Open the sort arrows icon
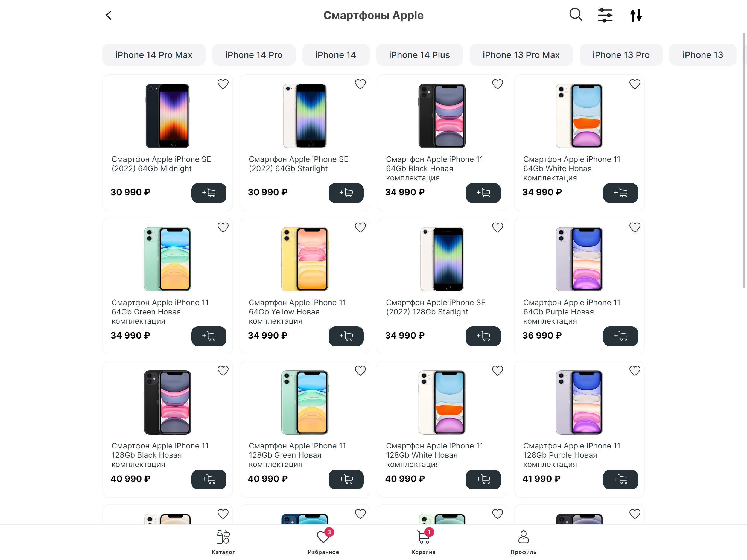This screenshot has height=560, width=747. pyautogui.click(x=635, y=15)
